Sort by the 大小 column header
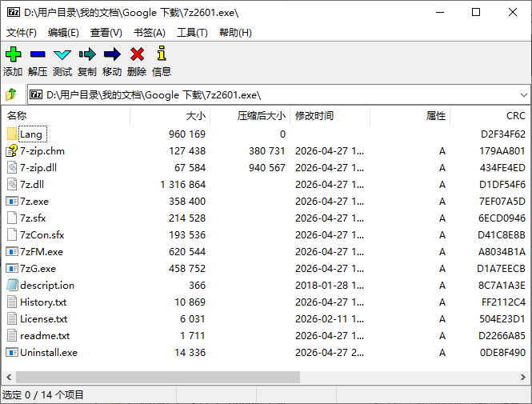Viewport: 532px width, 404px height. tap(170, 116)
